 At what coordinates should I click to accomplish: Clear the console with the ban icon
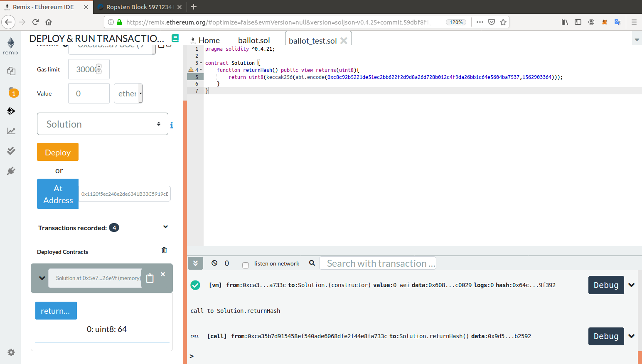click(214, 263)
